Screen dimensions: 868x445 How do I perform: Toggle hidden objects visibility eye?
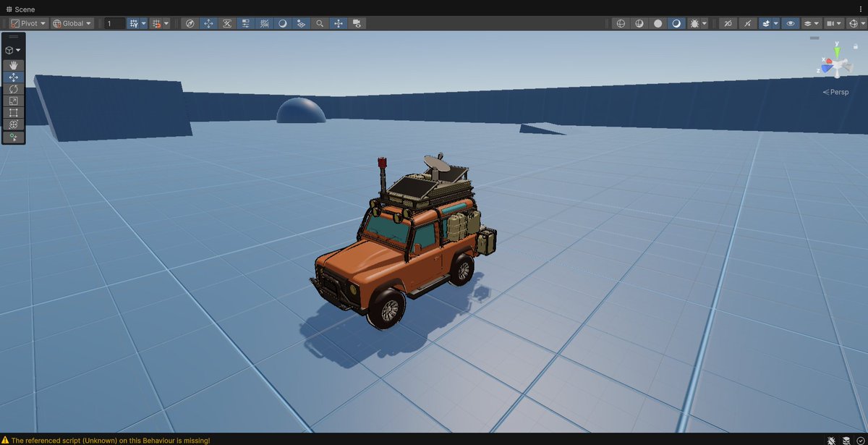791,23
